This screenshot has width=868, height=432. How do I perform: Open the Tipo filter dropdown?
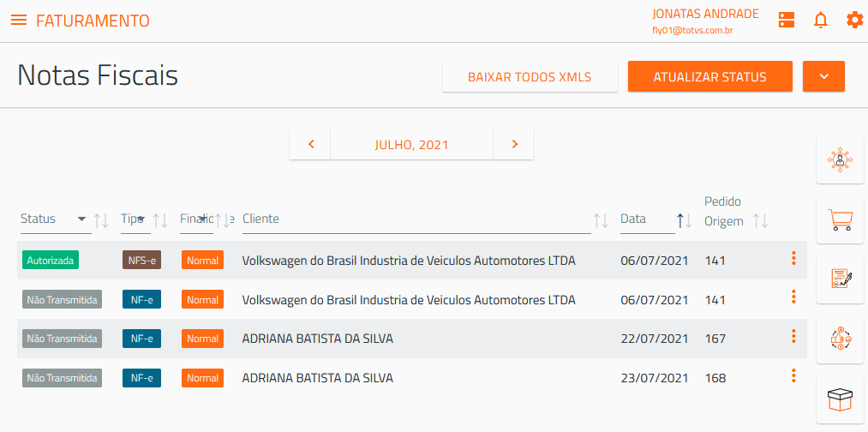pyautogui.click(x=135, y=219)
